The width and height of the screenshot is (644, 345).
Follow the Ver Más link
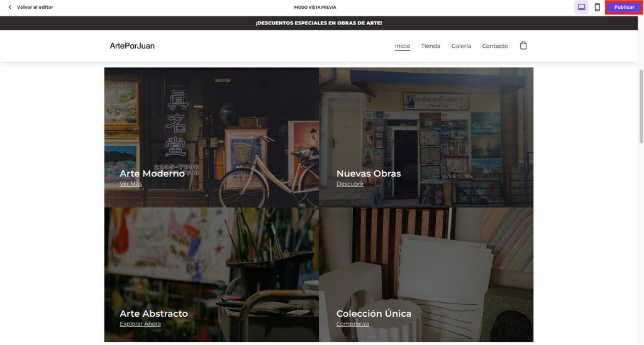[x=131, y=183]
